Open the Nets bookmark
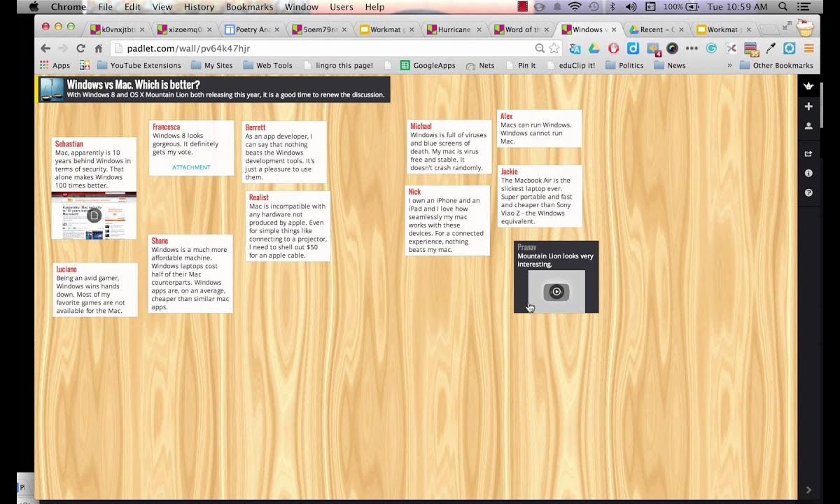The image size is (840, 504). (480, 65)
